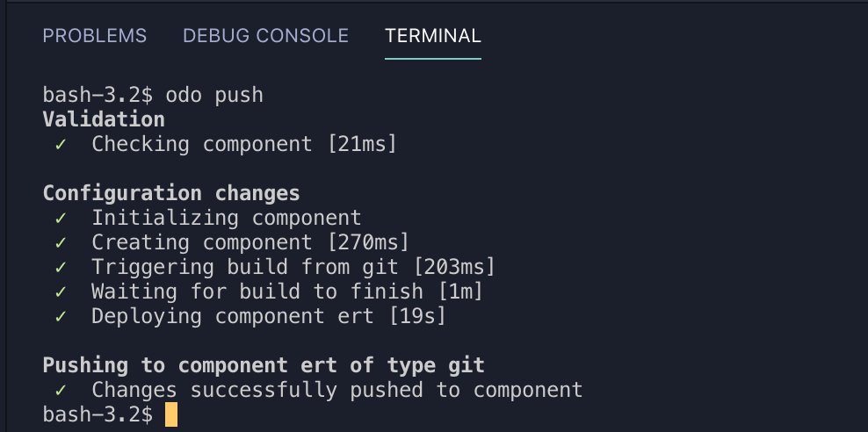Click the checkmark beside Waiting for build

pos(61,292)
